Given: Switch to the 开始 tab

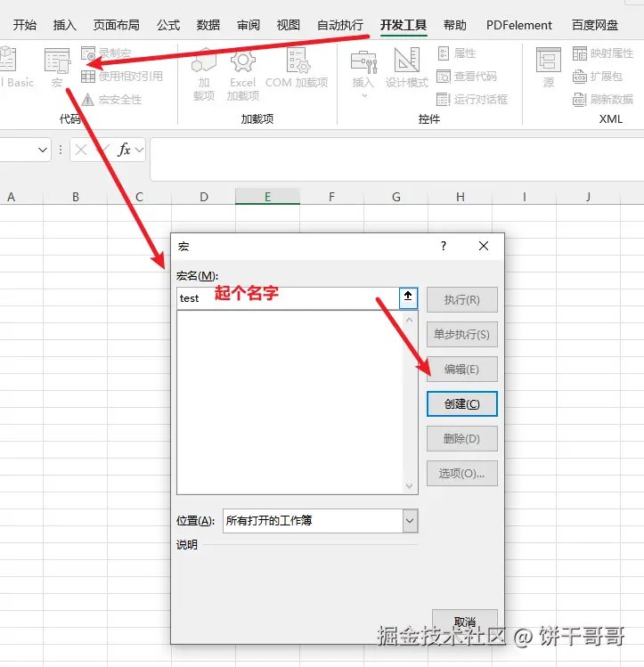Looking at the screenshot, I should tap(25, 25).
